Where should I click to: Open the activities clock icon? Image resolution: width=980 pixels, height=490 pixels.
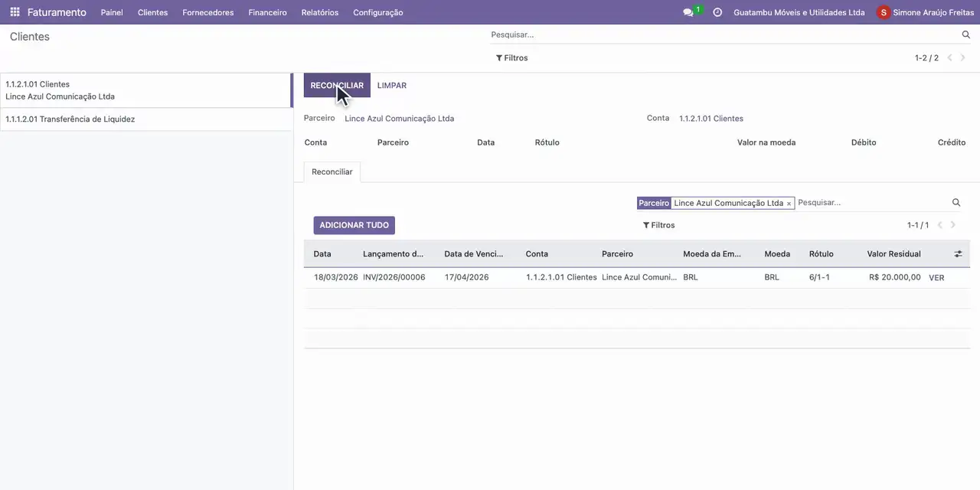[717, 12]
